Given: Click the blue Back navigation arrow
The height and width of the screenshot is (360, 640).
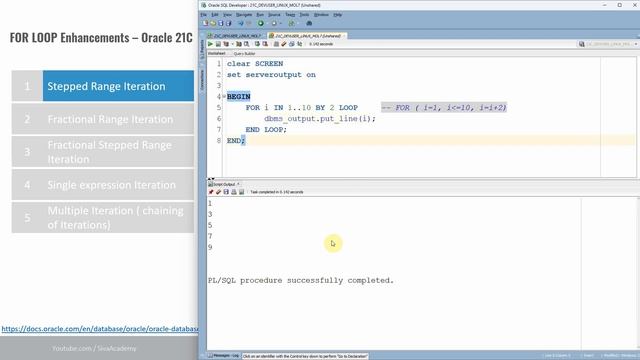Looking at the screenshot, I should pyautogui.click(x=241, y=23).
